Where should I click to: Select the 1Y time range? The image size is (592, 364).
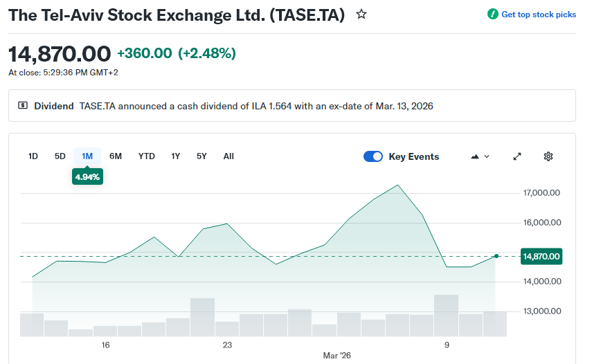click(x=176, y=156)
